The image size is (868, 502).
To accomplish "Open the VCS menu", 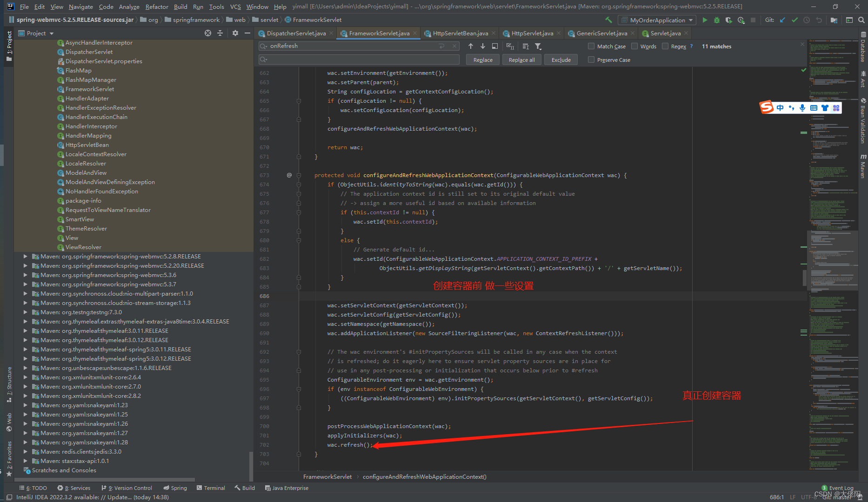I will click(235, 7).
